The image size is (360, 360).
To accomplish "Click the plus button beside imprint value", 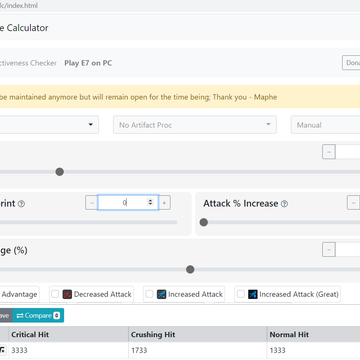I will [164, 203].
